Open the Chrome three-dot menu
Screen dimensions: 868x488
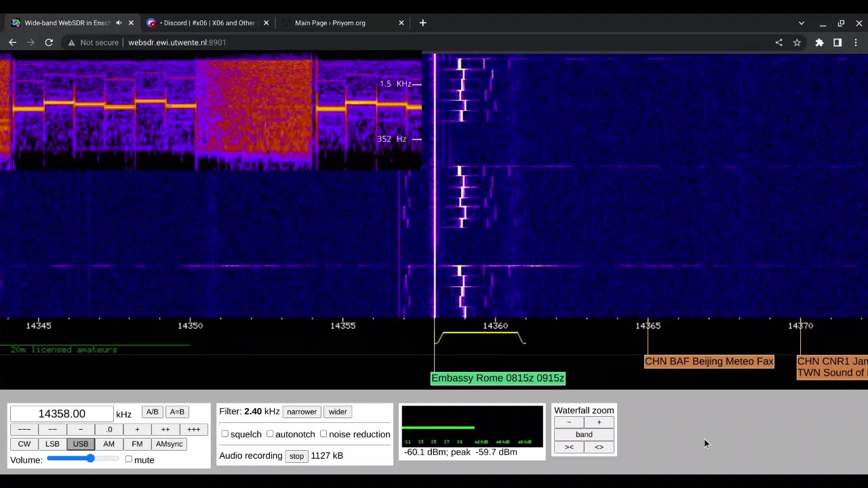click(x=856, y=42)
